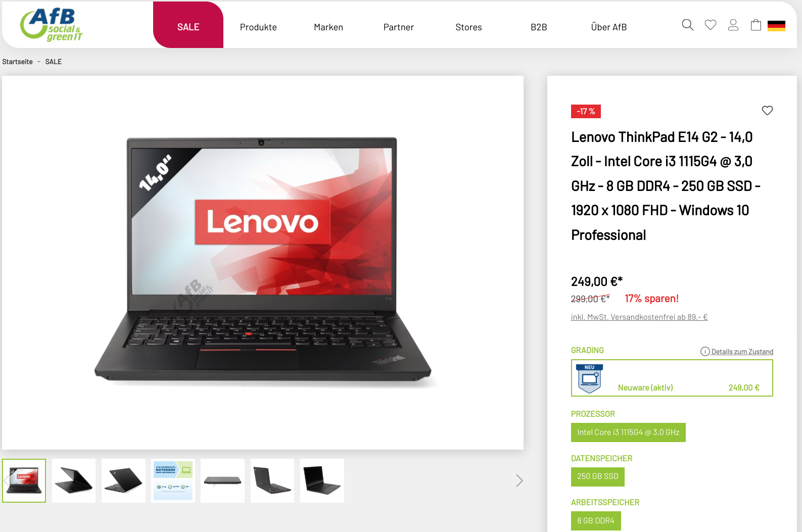Open the Marken navigation menu
The image size is (802, 532).
coord(328,27)
